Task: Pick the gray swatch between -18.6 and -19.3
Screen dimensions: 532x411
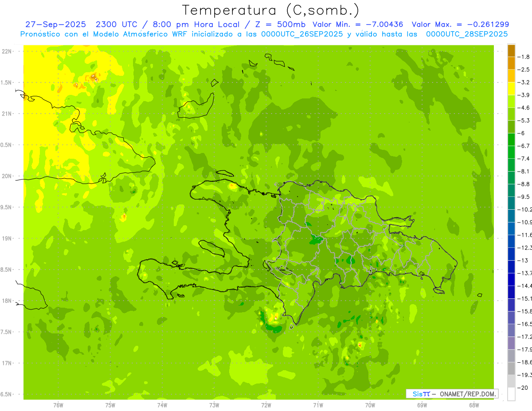Action: (511, 368)
